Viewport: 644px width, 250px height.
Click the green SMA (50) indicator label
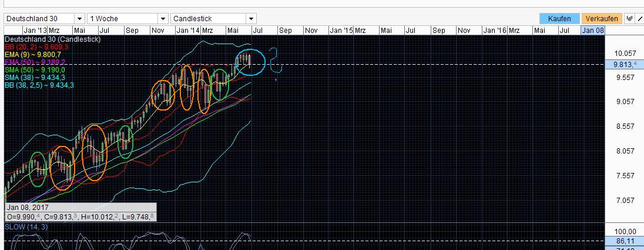[35, 69]
